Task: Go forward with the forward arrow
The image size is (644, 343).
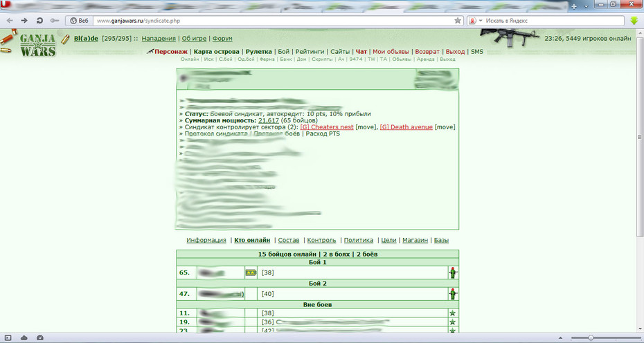Action: point(24,21)
